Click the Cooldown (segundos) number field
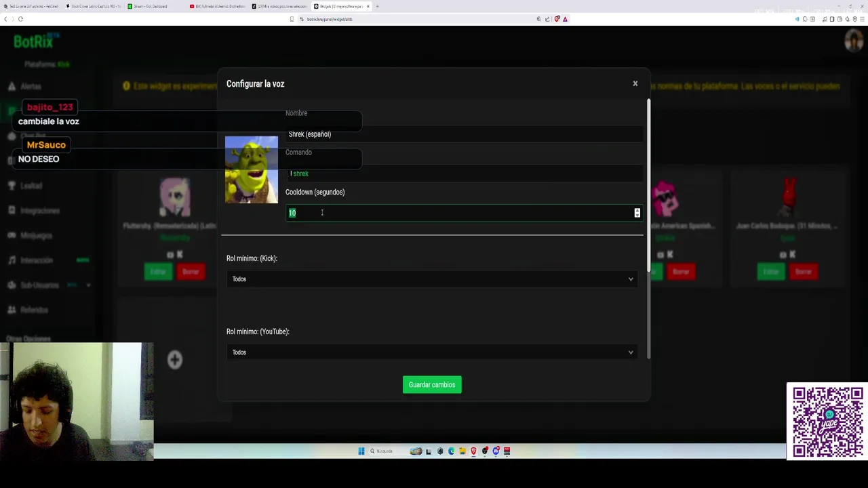The height and width of the screenshot is (488, 868). (x=464, y=213)
